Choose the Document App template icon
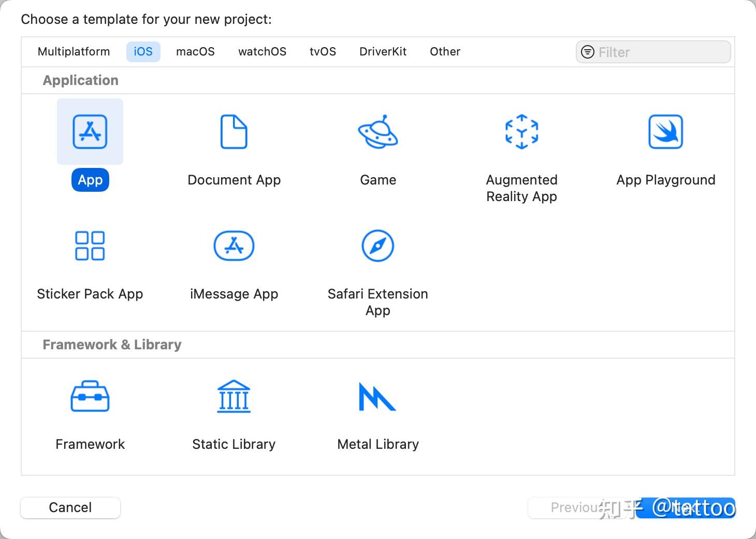The height and width of the screenshot is (539, 756). [x=234, y=132]
